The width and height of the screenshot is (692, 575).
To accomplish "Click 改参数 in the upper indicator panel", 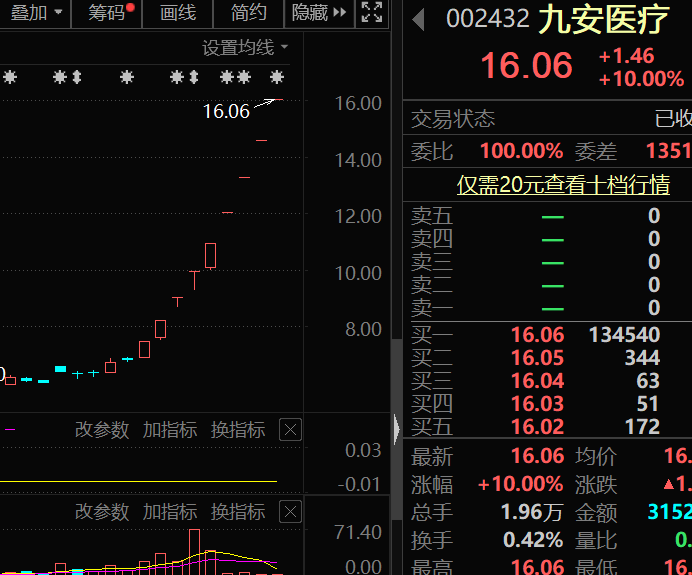I will (102, 429).
